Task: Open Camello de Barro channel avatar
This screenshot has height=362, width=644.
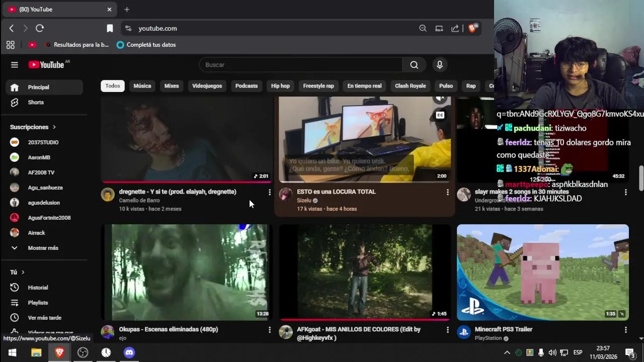Action: pyautogui.click(x=108, y=195)
